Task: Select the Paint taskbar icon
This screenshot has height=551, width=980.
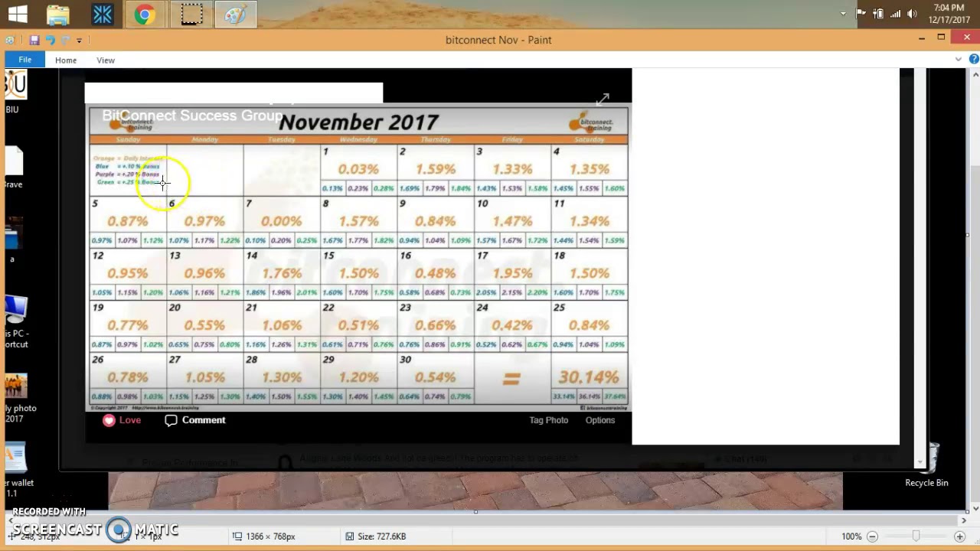Action: [235, 14]
